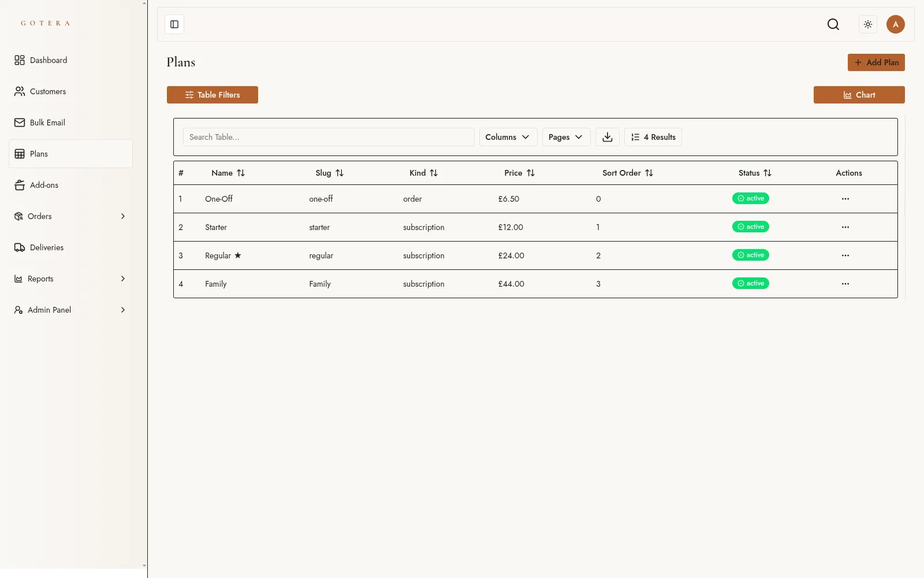Click active status badge for Starter

pos(751,227)
